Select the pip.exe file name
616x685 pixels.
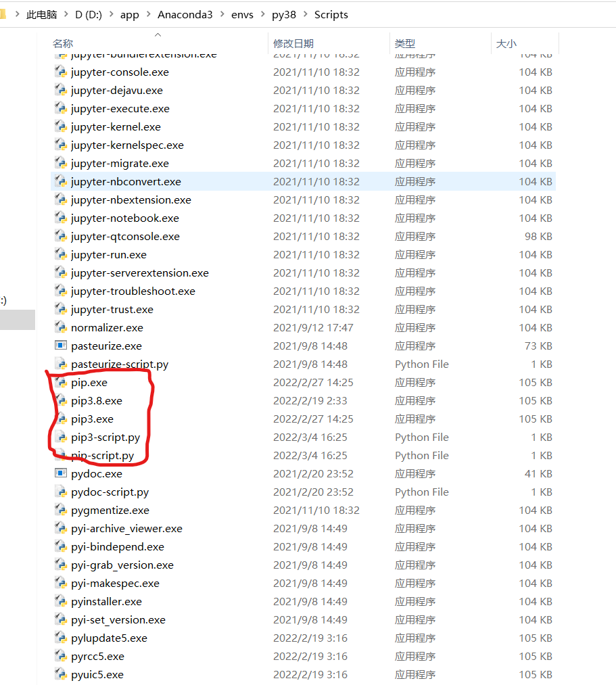(89, 383)
